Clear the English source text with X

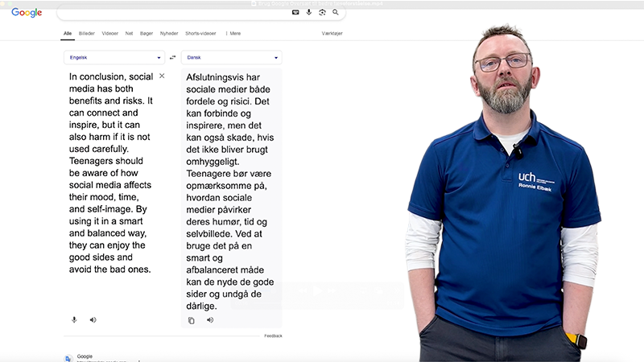[162, 76]
